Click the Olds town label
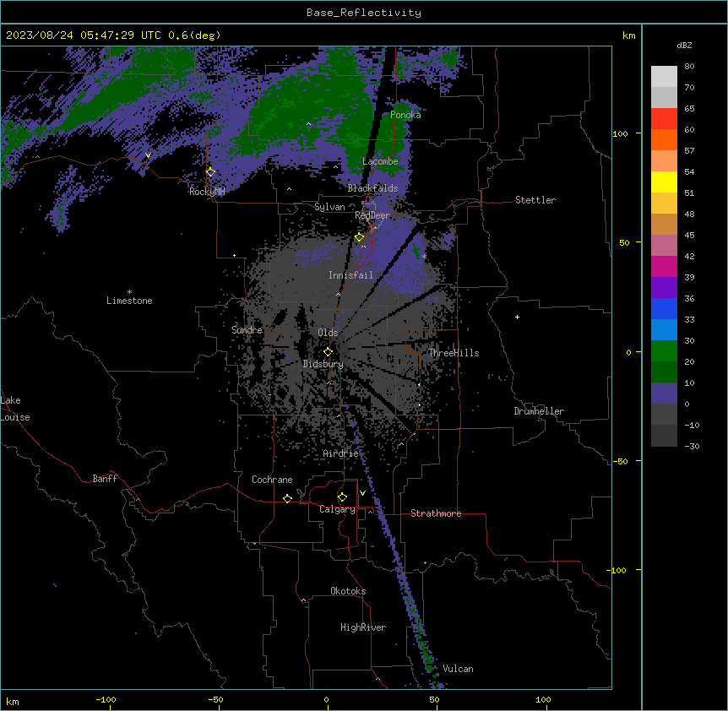 tap(328, 333)
